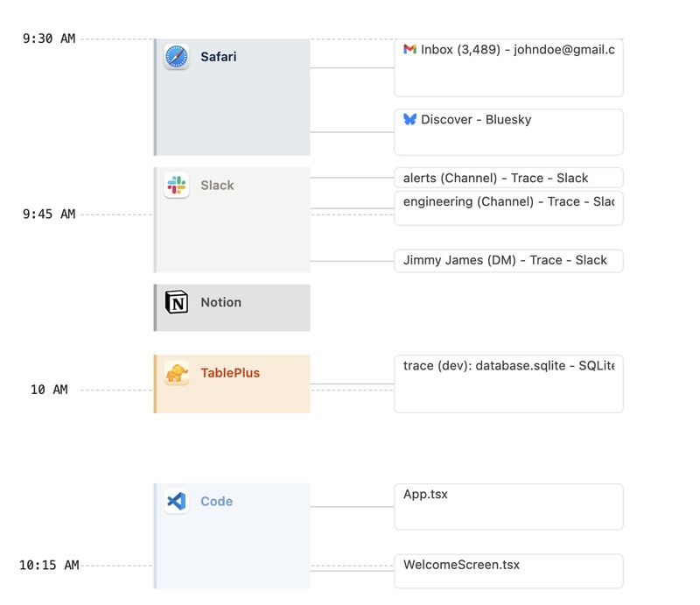The image size is (700, 605).
Task: Click the Gmail icon in Inbox entry
Action: (409, 50)
